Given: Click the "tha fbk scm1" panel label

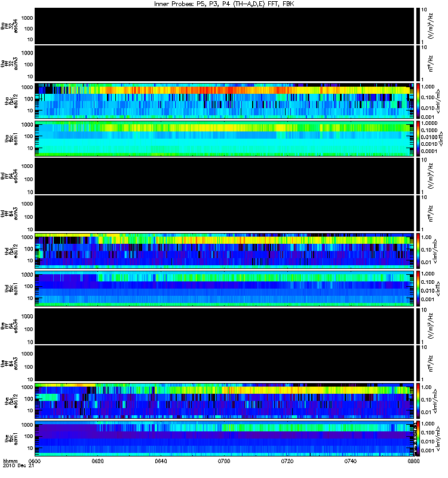Looking at the screenshot, I should (11, 139).
